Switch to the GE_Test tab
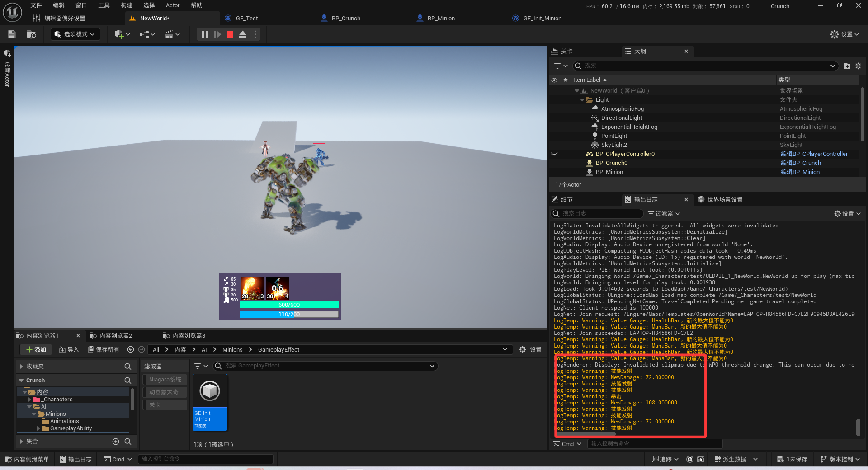Image resolution: width=868 pixels, height=470 pixels. pos(247,19)
